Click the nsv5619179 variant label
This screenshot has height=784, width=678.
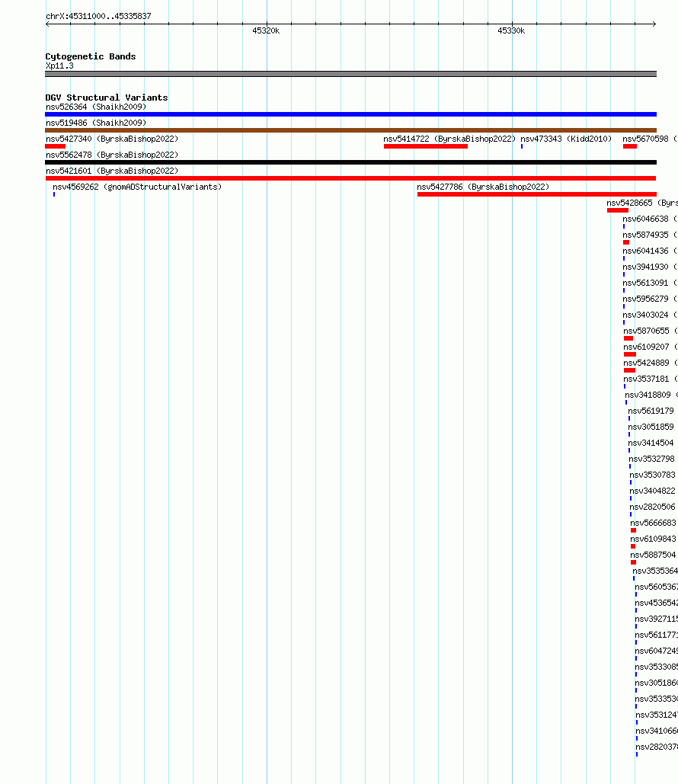tap(651, 411)
